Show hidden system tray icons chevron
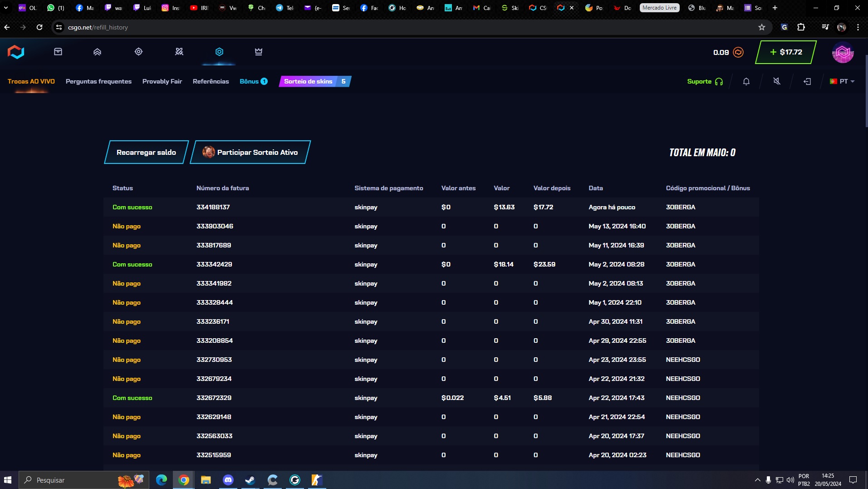Screen dimensions: 868x489 (x=757, y=480)
